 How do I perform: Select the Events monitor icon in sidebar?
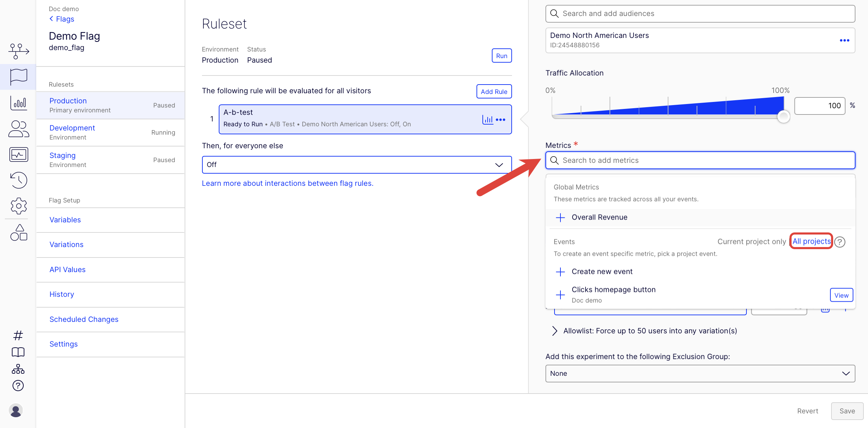point(18,154)
